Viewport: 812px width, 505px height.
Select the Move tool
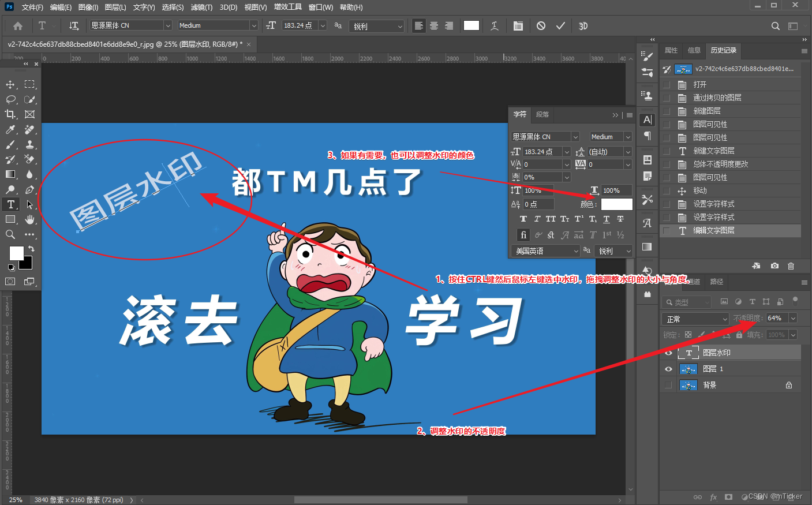[x=10, y=84]
